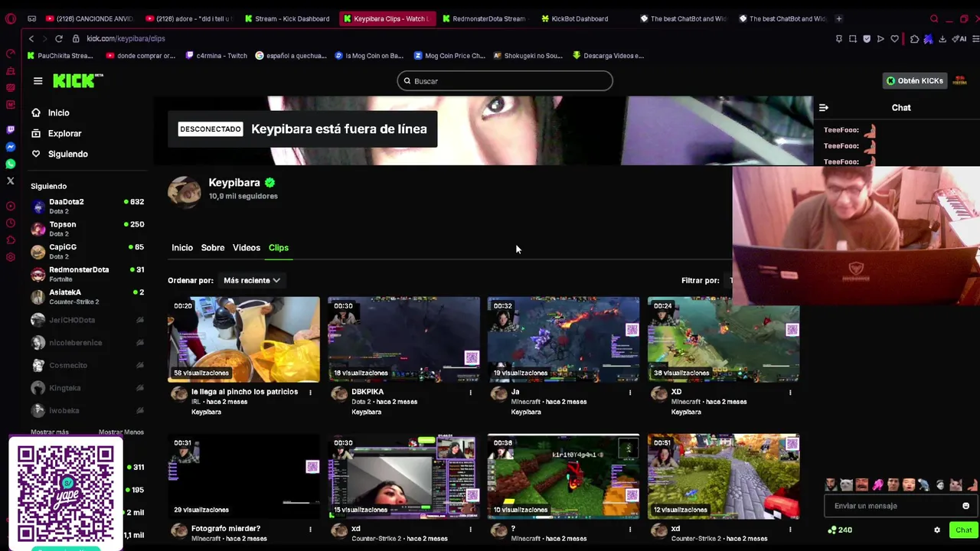Play '?' Minecraft clip thumbnail
Image resolution: width=980 pixels, height=551 pixels.
pyautogui.click(x=563, y=476)
